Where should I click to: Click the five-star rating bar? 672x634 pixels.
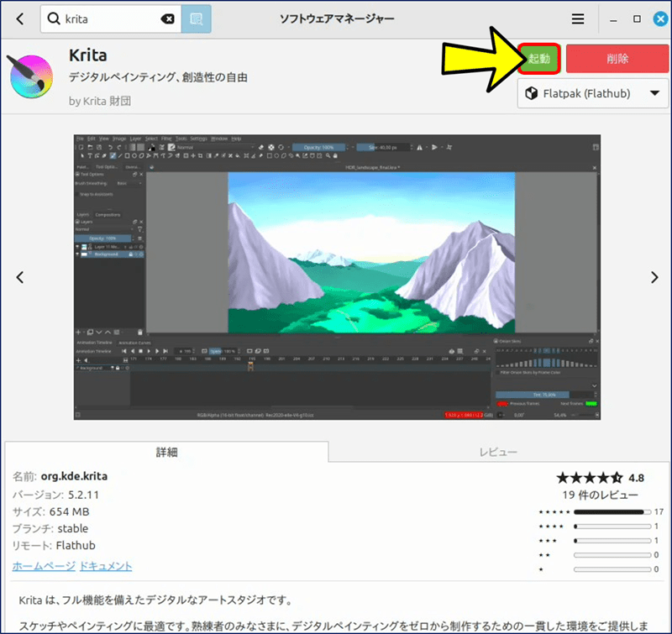point(609,511)
